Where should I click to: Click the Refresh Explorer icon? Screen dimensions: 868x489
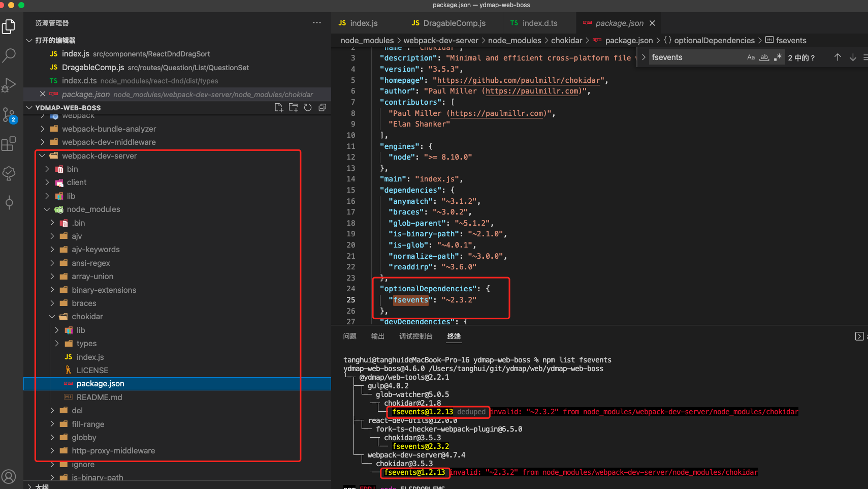pyautogui.click(x=308, y=107)
